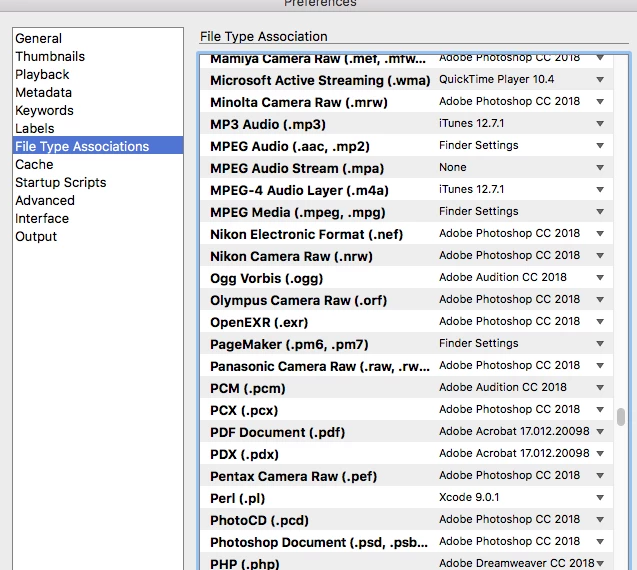This screenshot has width=637, height=570.
Task: Click 'Finder Settings' value for PageMaker
Action: (479, 343)
